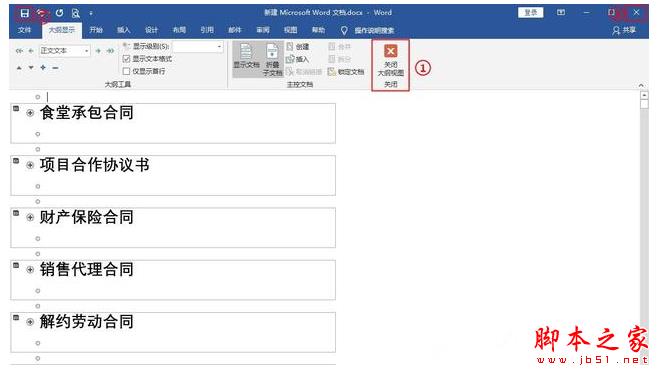
Task: Switch to the 开始 tab
Action: coord(96,30)
